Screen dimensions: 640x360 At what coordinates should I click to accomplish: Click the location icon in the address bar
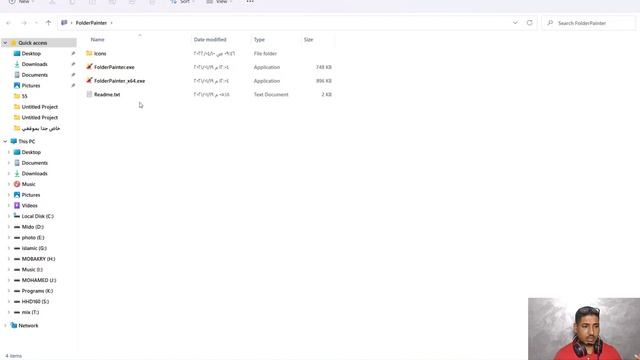[x=64, y=23]
